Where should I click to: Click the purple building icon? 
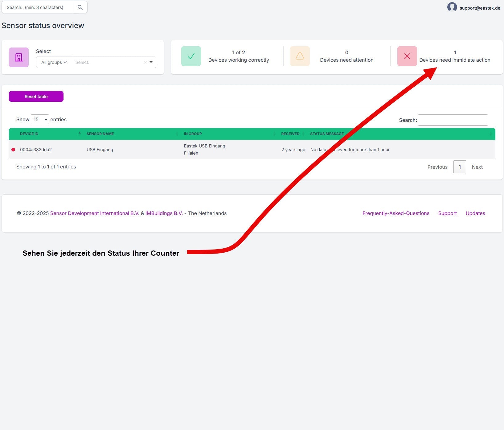(x=18, y=57)
